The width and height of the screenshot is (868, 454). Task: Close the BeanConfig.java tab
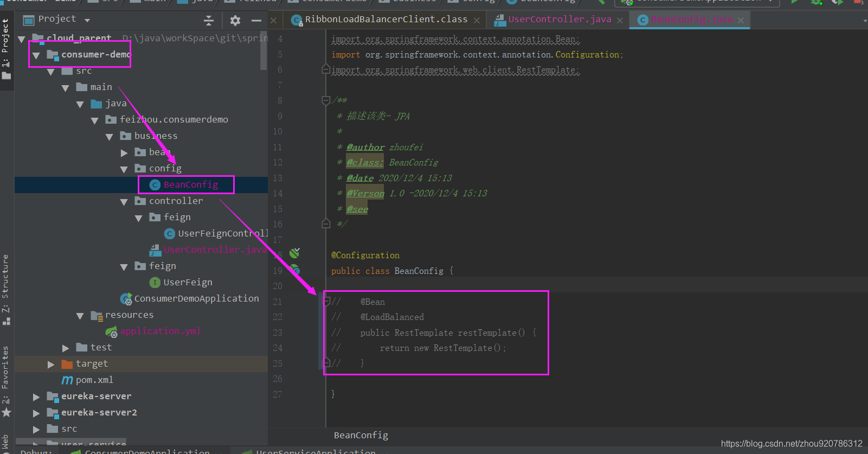coord(741,21)
